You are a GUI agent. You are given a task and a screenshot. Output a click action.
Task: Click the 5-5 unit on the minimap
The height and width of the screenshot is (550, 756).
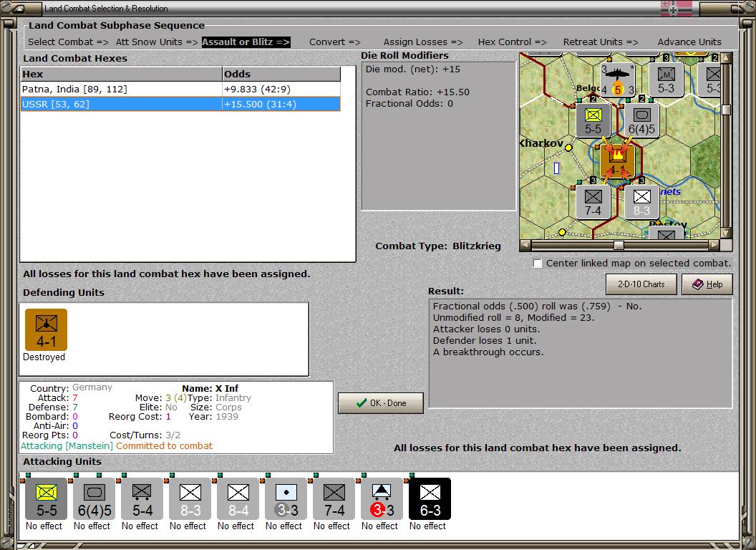pos(593,120)
